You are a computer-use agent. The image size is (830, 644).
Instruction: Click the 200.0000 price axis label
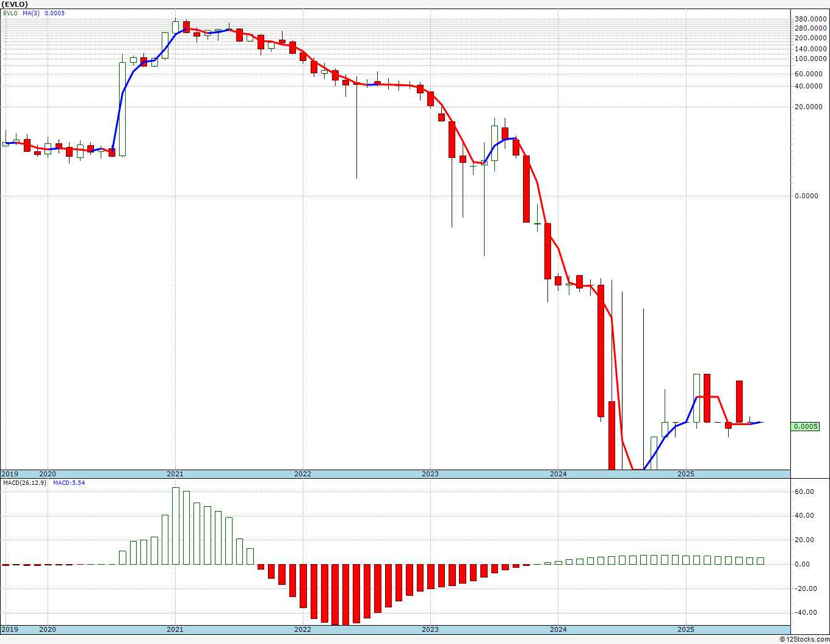pyautogui.click(x=811, y=38)
